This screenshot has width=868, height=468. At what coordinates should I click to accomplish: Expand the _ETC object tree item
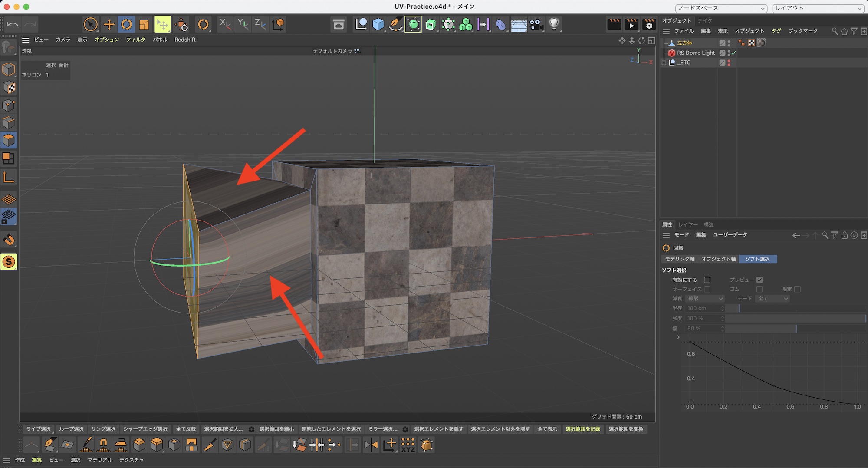tap(664, 63)
